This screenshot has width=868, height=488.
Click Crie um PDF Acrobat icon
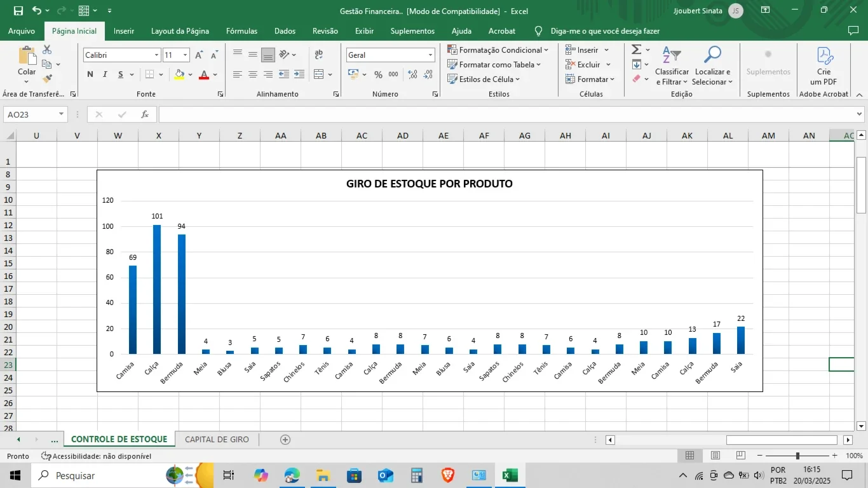coord(824,66)
